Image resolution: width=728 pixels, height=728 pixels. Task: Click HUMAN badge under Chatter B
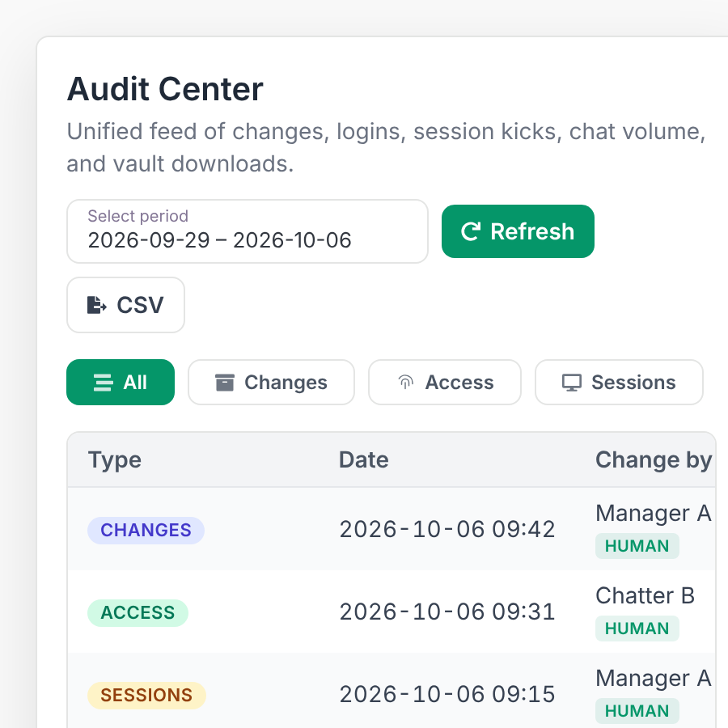[637, 629]
